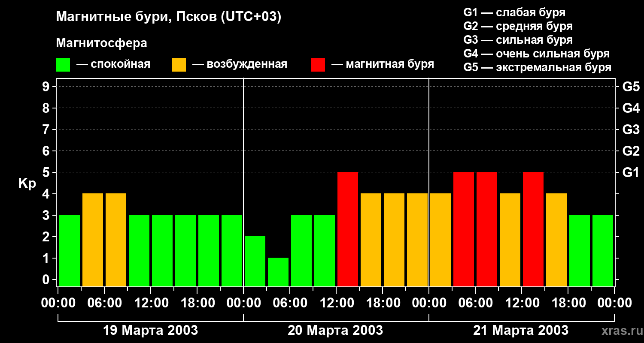Click the first orange bar on 19 Марта
This screenshot has height=343, width=644.
point(93,240)
